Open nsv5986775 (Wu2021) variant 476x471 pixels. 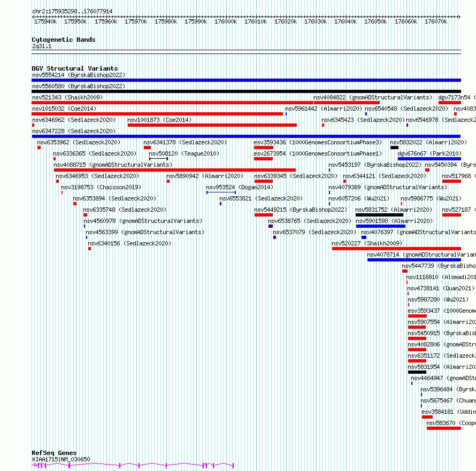(431, 198)
